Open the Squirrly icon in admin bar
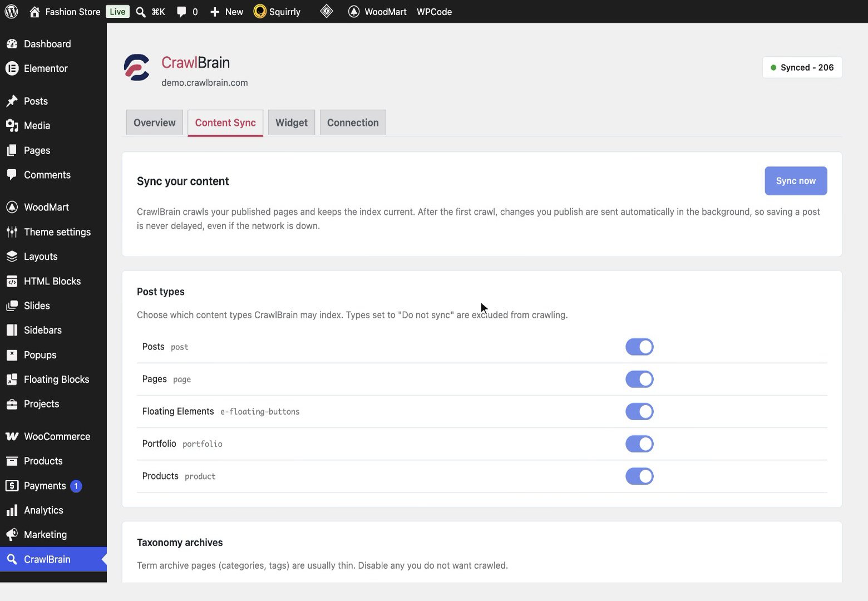Screen dimensions: 868x601 pos(260,11)
